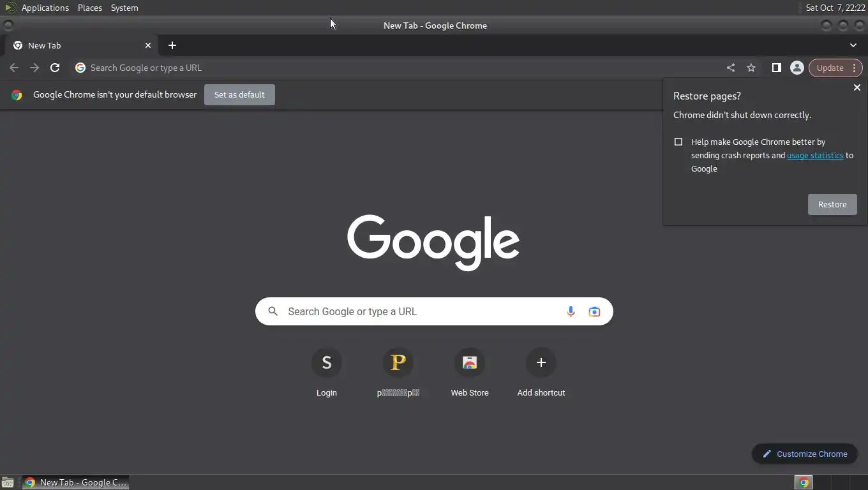The width and height of the screenshot is (868, 490).
Task: Click the clock in top panel
Action: click(x=835, y=8)
